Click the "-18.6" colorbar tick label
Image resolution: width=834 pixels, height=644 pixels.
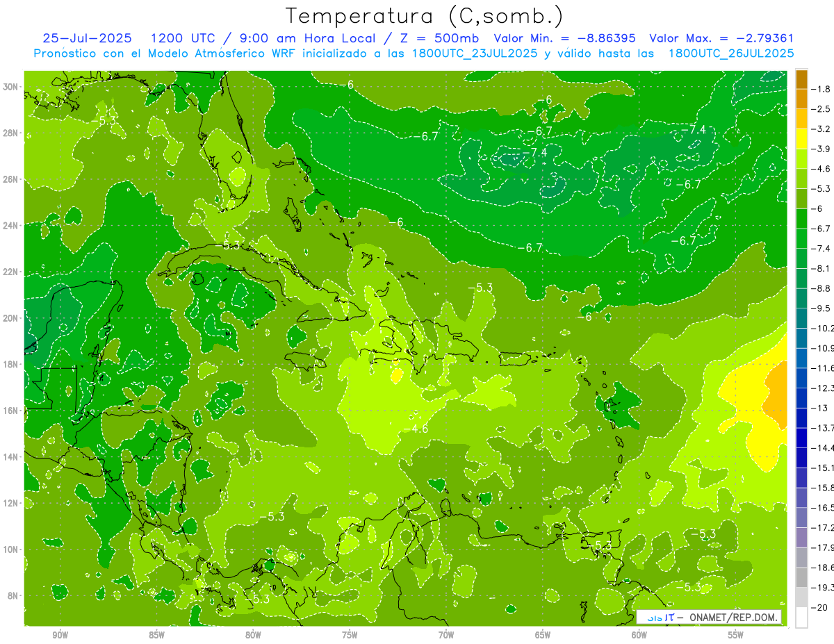click(823, 568)
